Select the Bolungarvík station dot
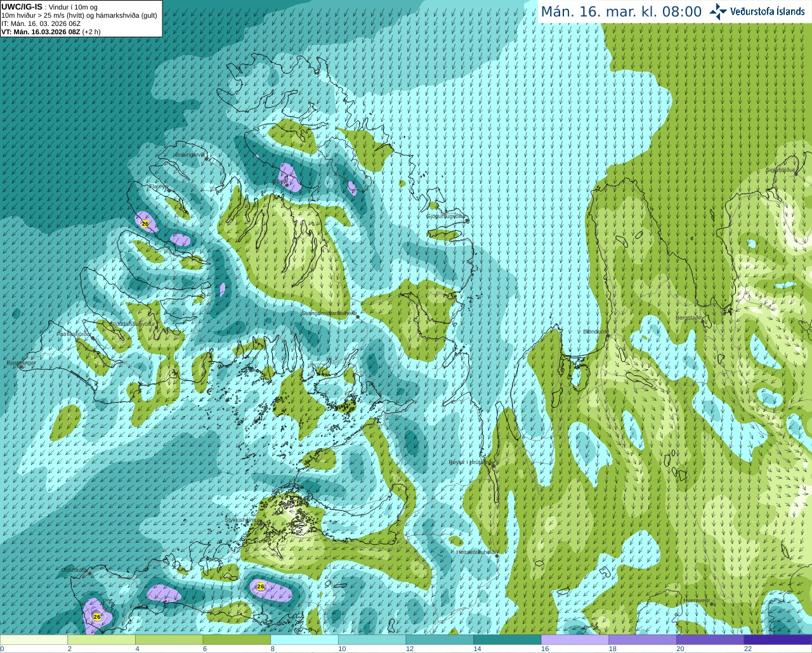Viewport: 812px width, 653px height. [207, 158]
